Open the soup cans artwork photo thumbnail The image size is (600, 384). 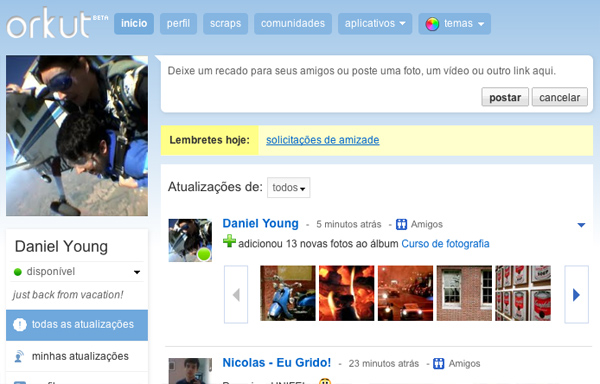(523, 293)
